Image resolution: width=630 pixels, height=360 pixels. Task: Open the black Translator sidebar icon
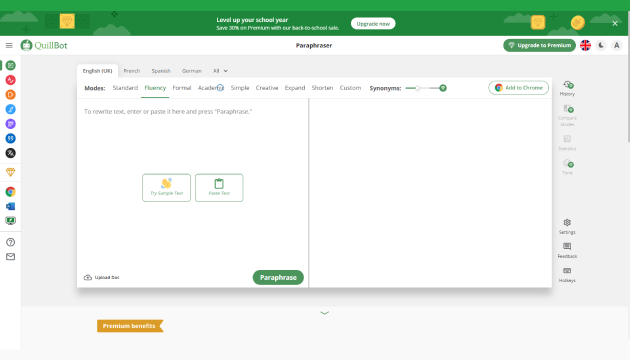click(10, 153)
